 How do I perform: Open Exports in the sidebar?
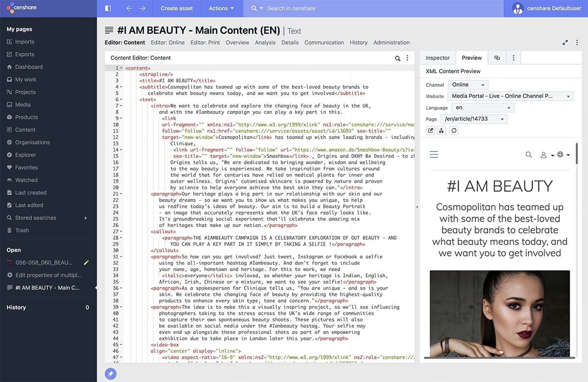pos(24,54)
